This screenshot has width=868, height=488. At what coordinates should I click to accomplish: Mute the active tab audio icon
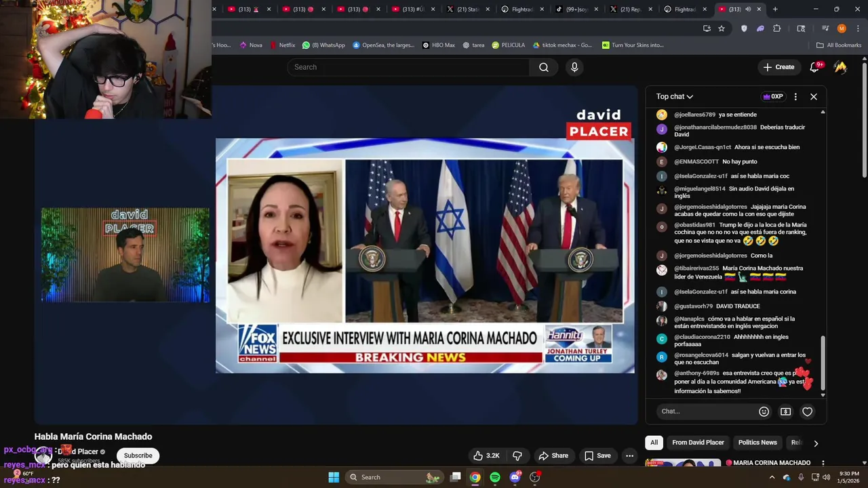pos(748,9)
